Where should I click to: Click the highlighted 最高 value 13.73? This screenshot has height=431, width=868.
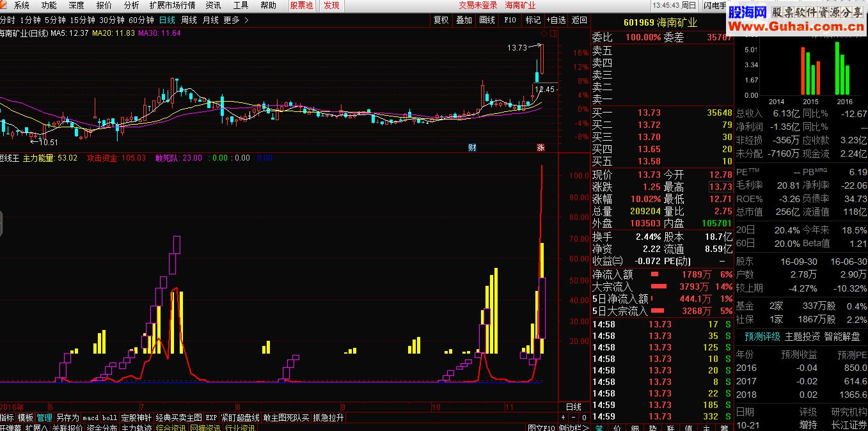(720, 187)
